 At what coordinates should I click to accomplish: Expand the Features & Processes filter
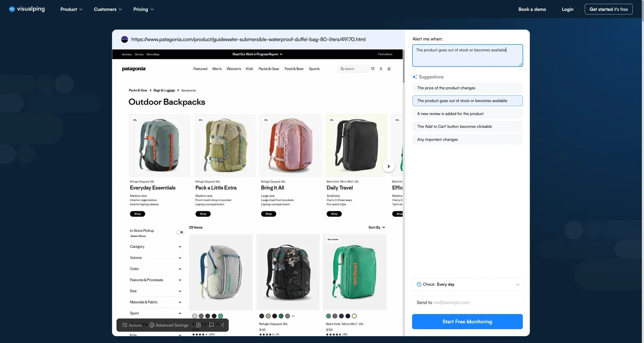tap(155, 280)
